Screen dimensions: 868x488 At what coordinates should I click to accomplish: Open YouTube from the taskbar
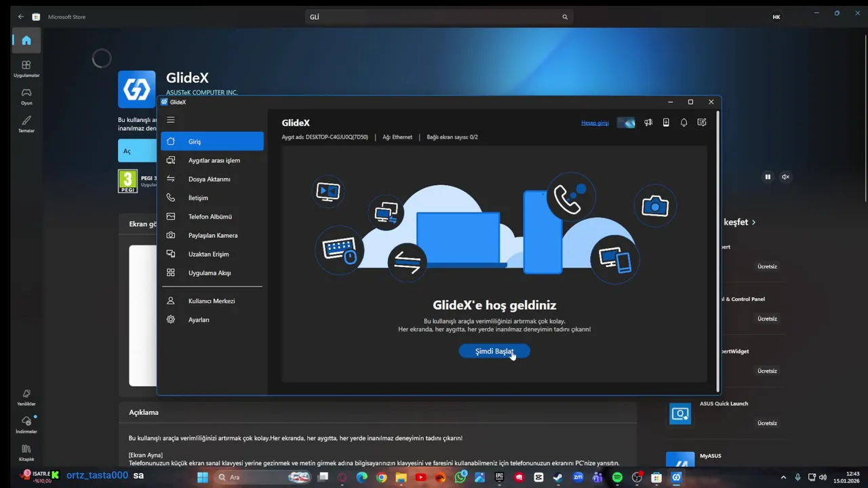coord(420,477)
